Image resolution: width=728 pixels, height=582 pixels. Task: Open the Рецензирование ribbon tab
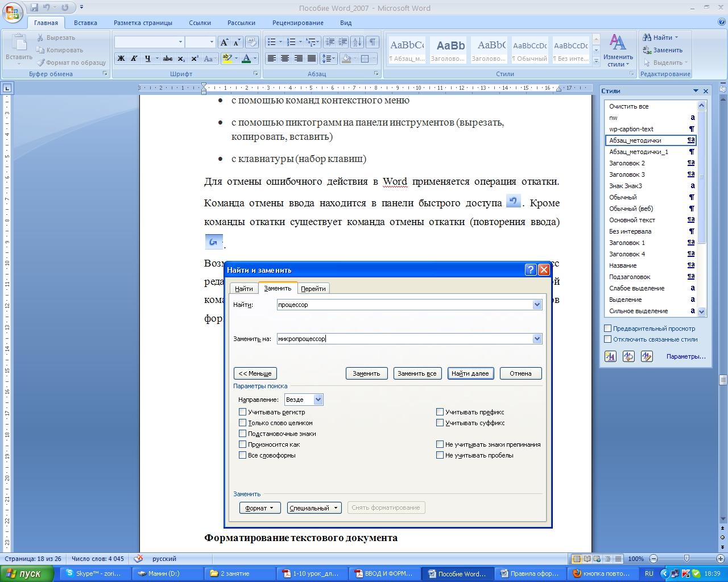pyautogui.click(x=298, y=23)
